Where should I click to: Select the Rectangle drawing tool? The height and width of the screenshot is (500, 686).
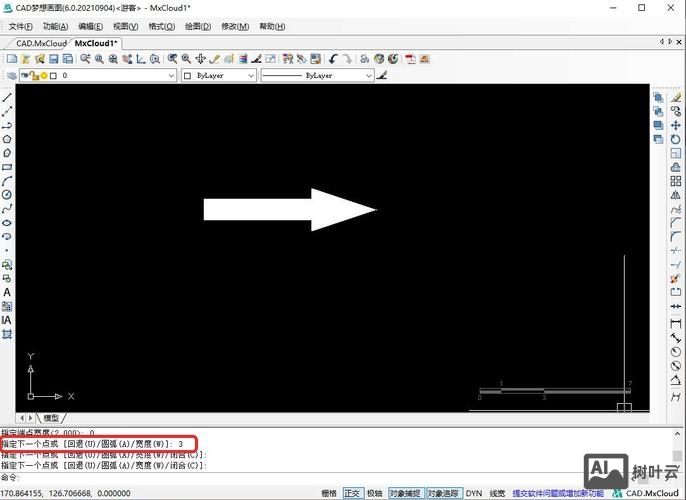pos(7,167)
